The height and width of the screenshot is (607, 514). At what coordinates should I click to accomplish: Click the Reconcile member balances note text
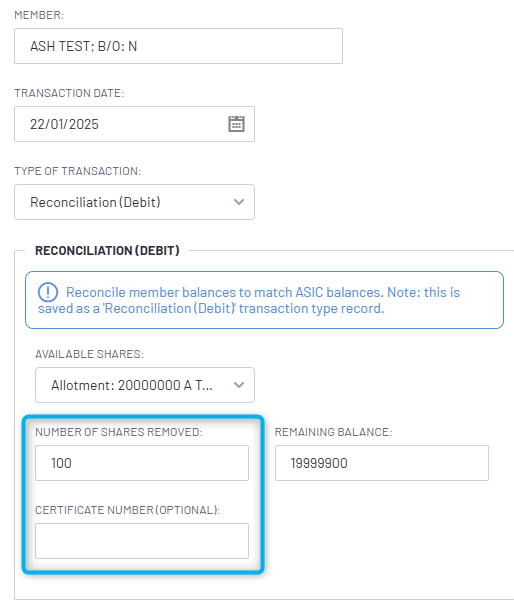249,300
